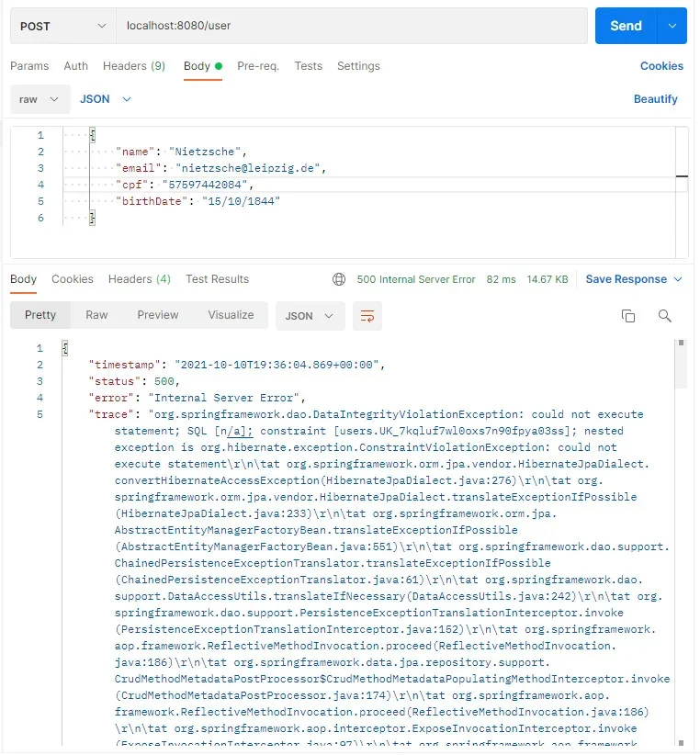700x755 pixels.
Task: Click the 82 ms response time
Action: [x=501, y=279]
